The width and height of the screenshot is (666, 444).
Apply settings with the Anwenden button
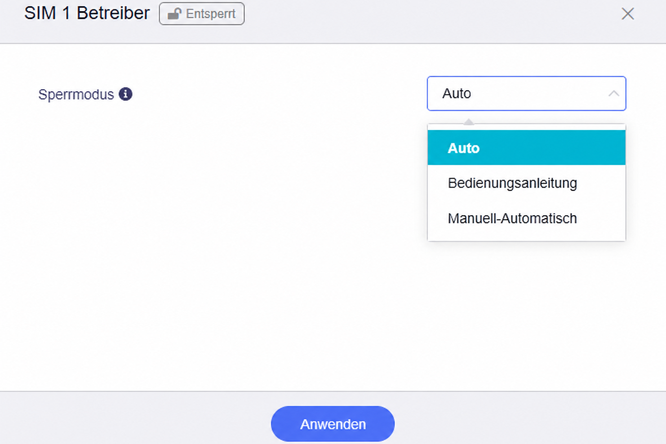[x=333, y=424]
